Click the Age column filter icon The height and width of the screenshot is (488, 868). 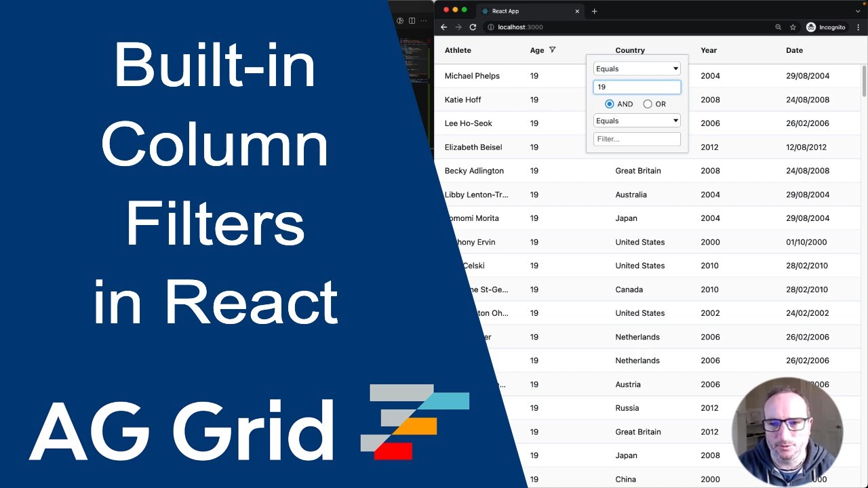(552, 50)
